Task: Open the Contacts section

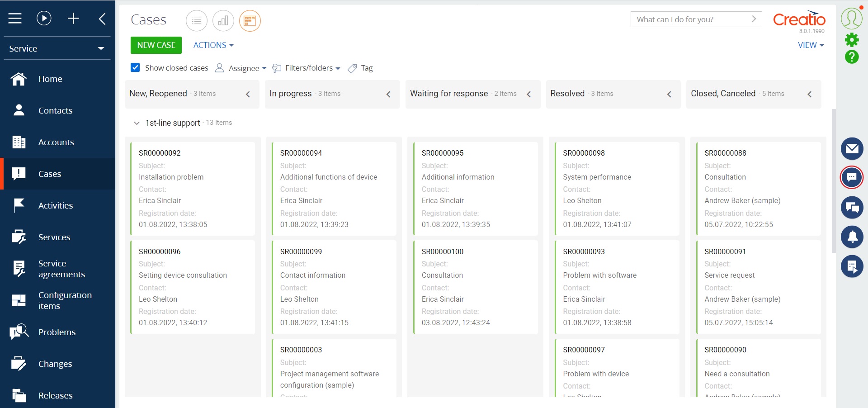Action: 55,110
